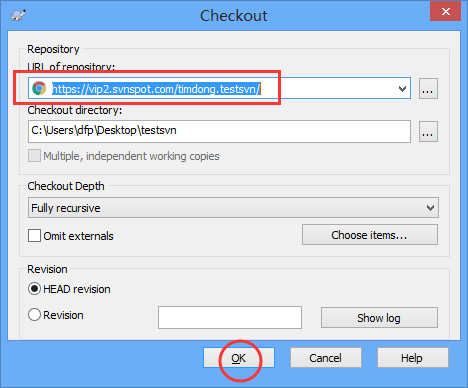
Task: Click the Checkout directory input field
Action: click(x=219, y=131)
